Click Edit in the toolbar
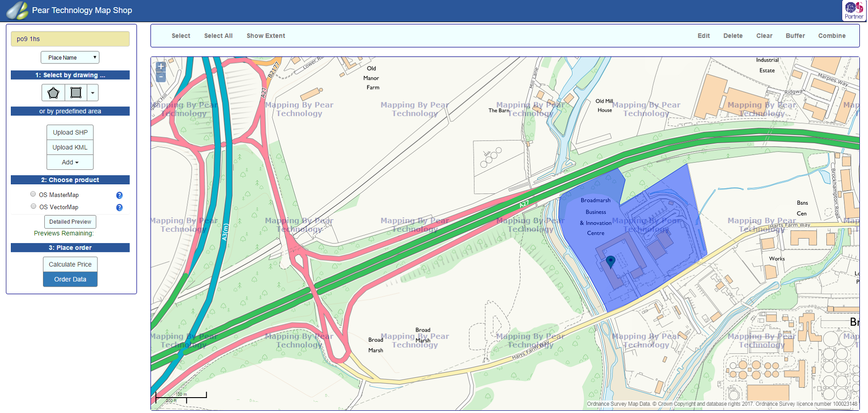Viewport: 868px width, 413px height. pyautogui.click(x=703, y=36)
